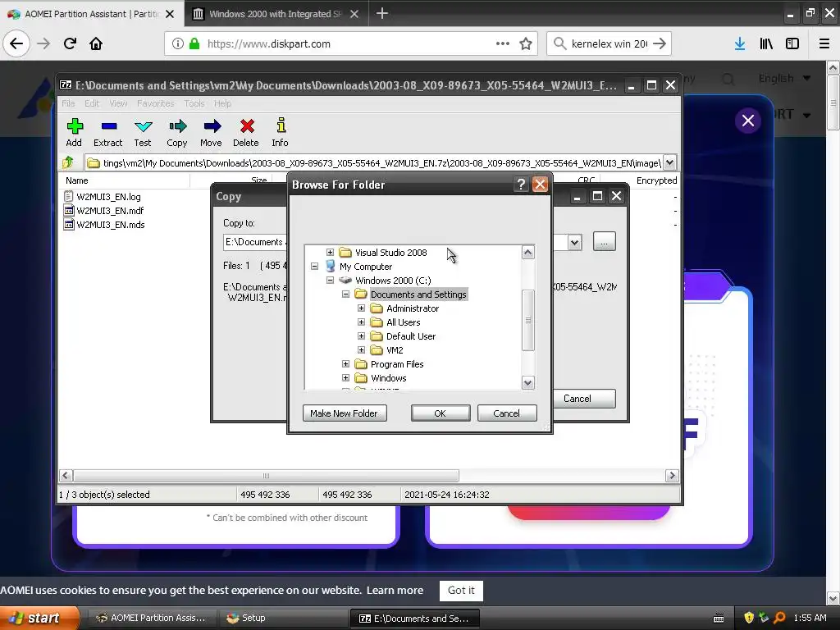The height and width of the screenshot is (630, 840).
Task: Click the Got it cookie button
Action: click(461, 591)
